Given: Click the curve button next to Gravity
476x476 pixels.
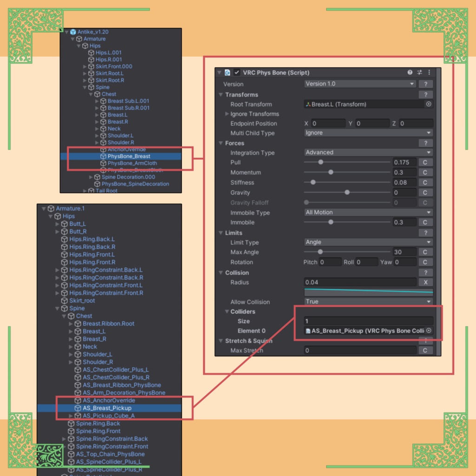Looking at the screenshot, I should tap(425, 192).
